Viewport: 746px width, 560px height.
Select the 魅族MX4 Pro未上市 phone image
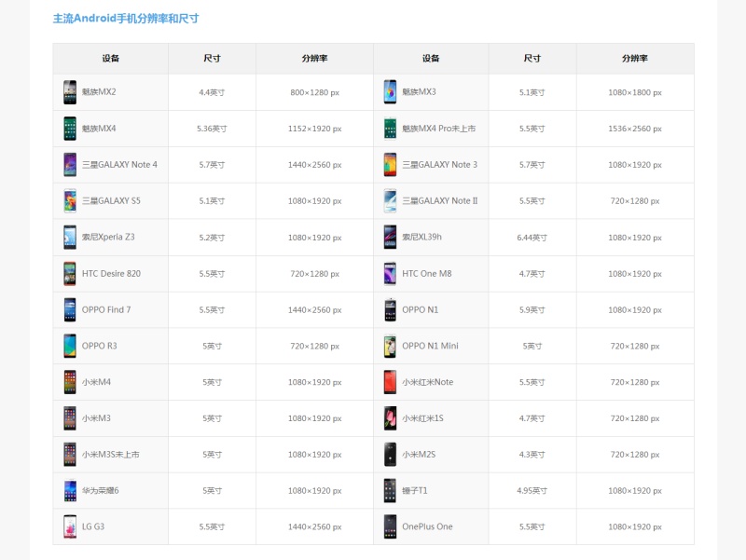390,129
